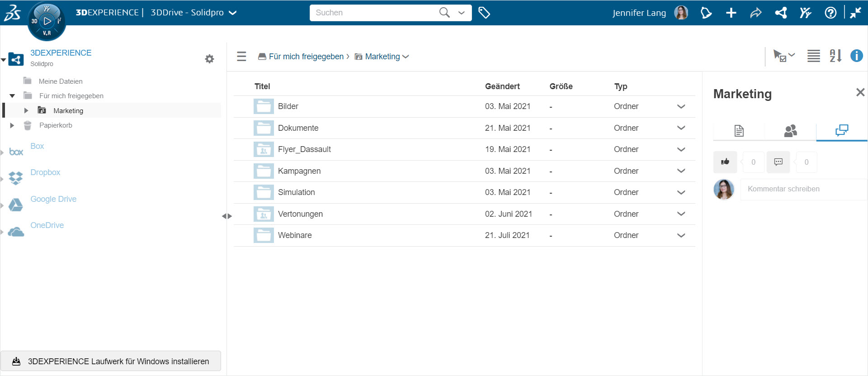Viewport: 868px width, 376px height.
Task: Open the notifications tag icon
Action: tap(706, 13)
